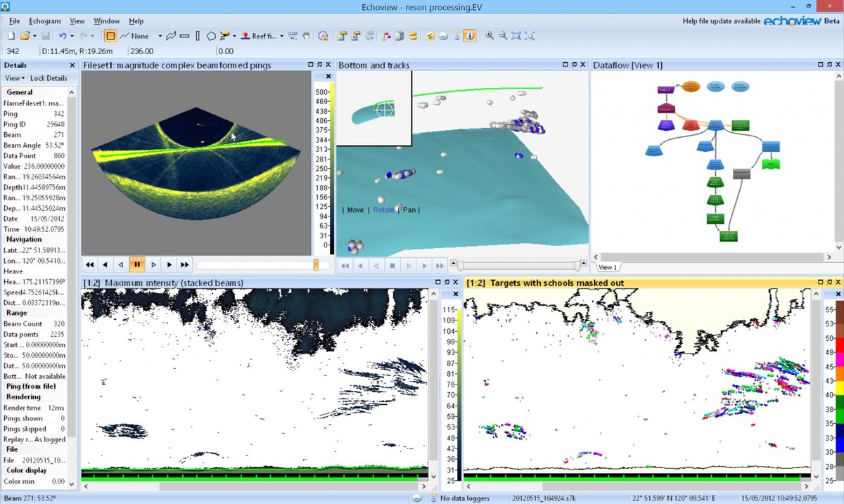Open the File menu
The height and width of the screenshot is (504, 844).
15,21
